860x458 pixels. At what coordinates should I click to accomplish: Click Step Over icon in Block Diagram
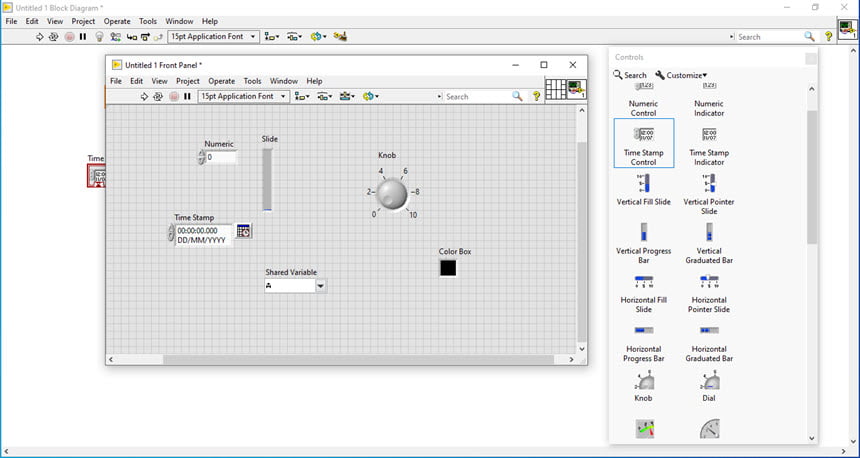[145, 37]
